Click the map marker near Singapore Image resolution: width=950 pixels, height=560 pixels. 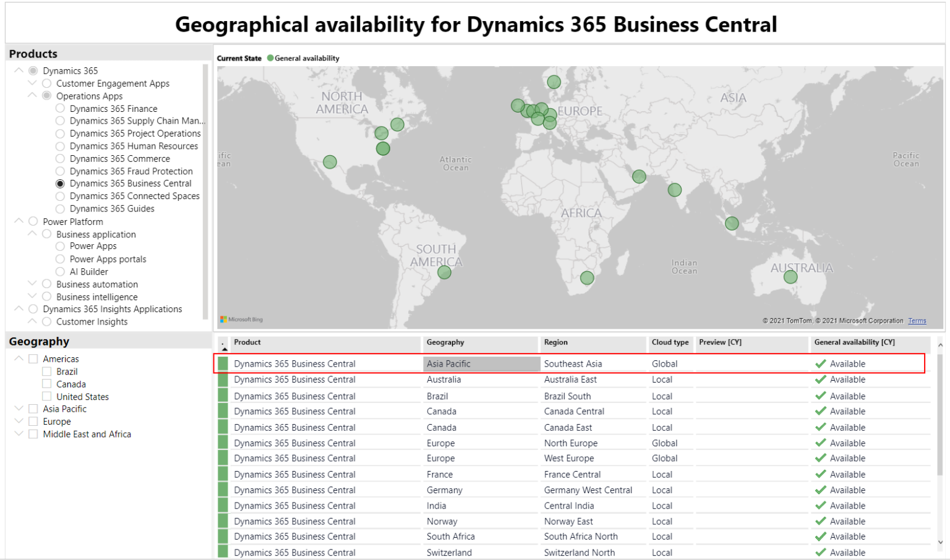click(x=732, y=223)
